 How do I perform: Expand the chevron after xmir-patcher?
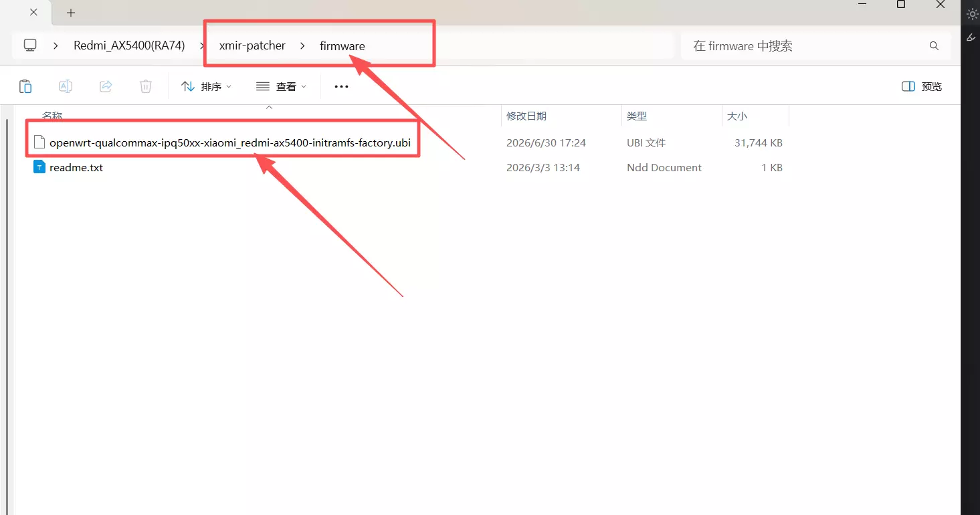pyautogui.click(x=302, y=45)
